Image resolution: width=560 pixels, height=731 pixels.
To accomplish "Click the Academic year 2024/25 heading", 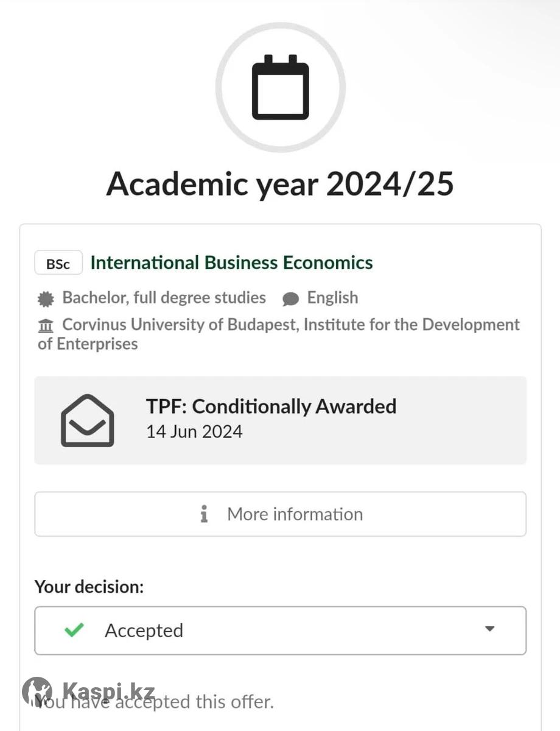I will (x=280, y=183).
